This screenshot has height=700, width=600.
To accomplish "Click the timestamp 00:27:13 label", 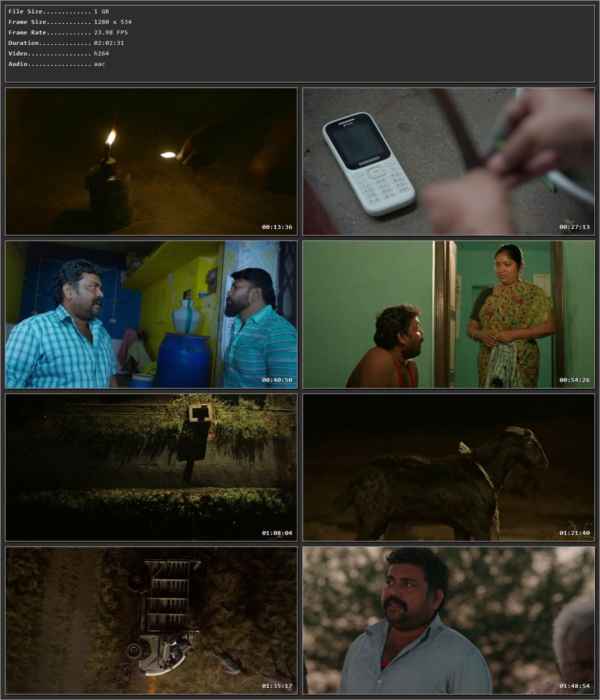I will 574,226.
